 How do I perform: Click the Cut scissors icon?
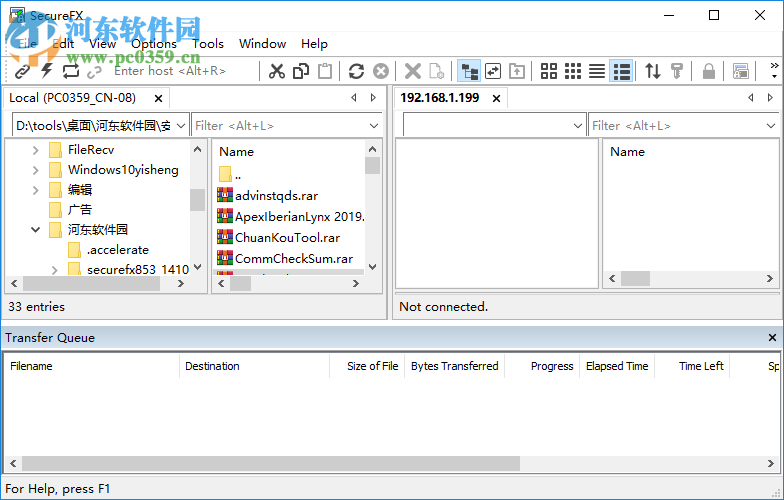click(276, 71)
